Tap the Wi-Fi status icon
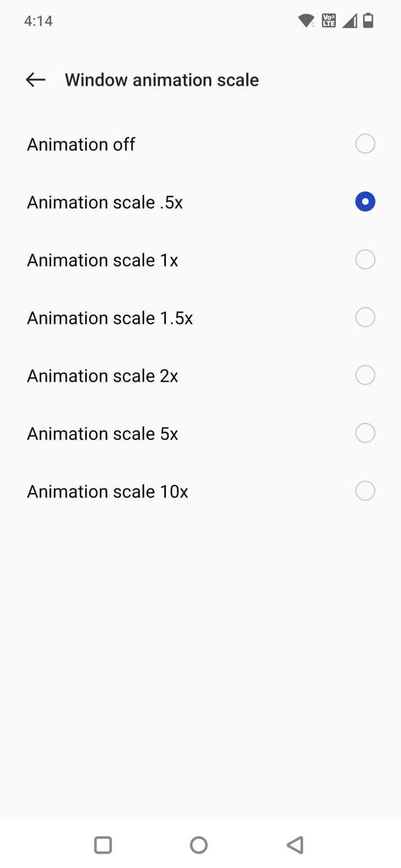Viewport: 401px width, 868px height. 306,21
